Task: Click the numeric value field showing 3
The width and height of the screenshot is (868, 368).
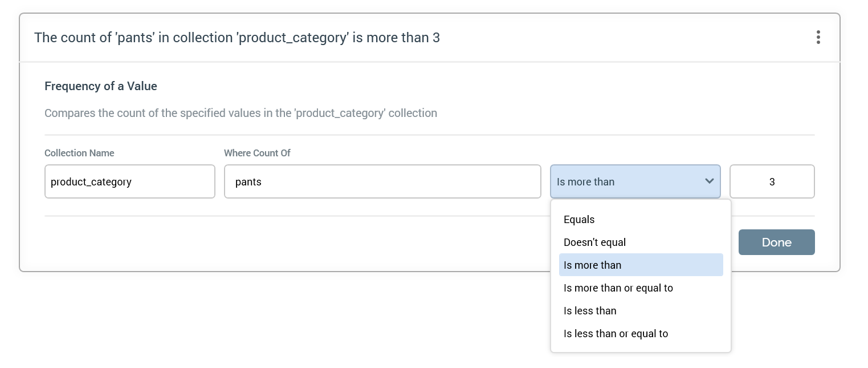Action: pos(772,181)
